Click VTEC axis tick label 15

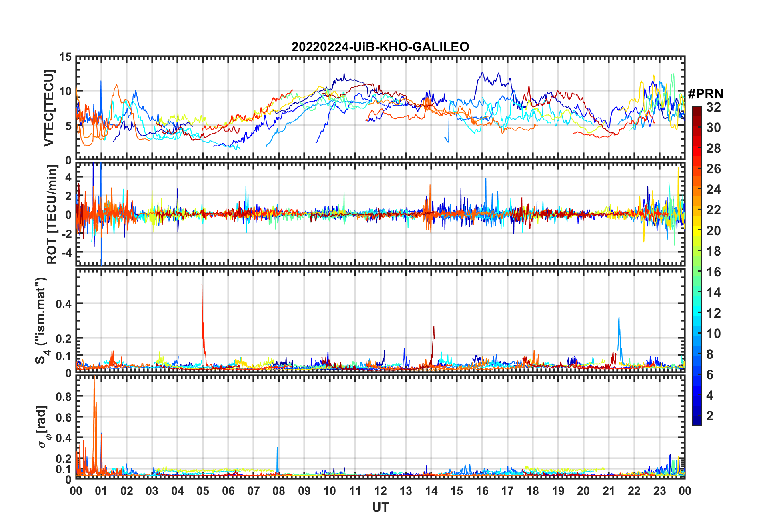[x=65, y=57]
